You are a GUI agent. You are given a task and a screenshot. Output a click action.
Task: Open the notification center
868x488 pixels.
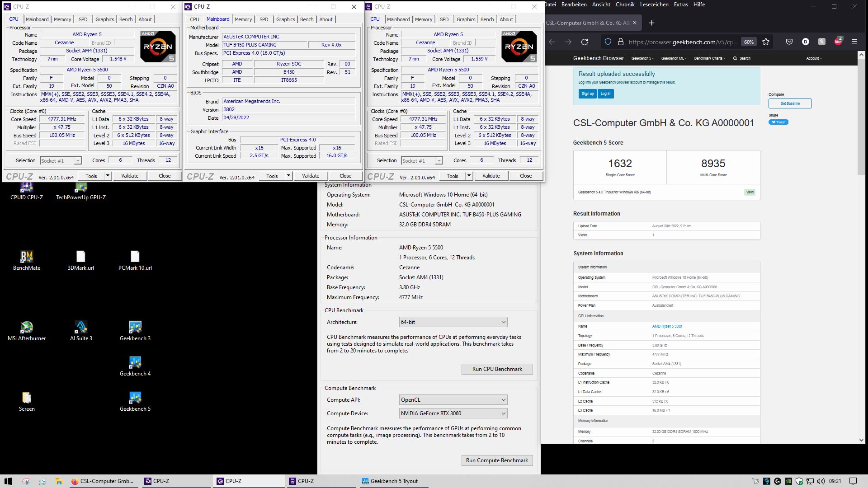(854, 481)
